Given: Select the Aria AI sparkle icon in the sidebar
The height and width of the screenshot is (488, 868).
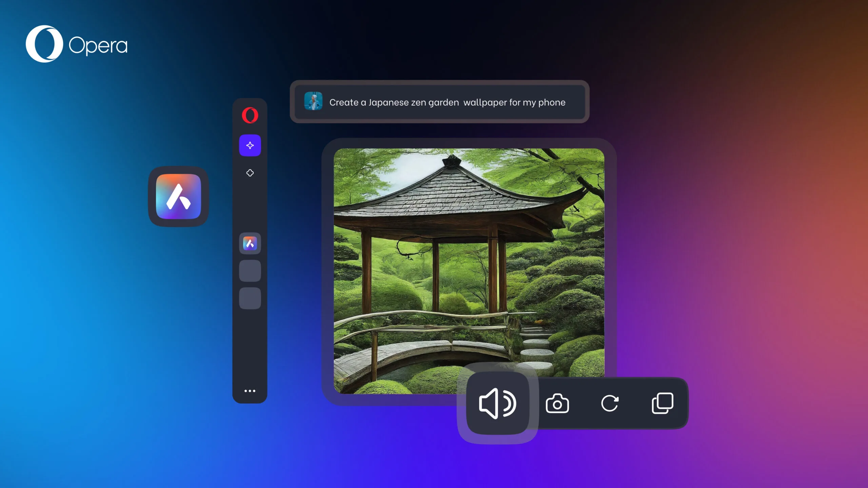Looking at the screenshot, I should pyautogui.click(x=250, y=145).
